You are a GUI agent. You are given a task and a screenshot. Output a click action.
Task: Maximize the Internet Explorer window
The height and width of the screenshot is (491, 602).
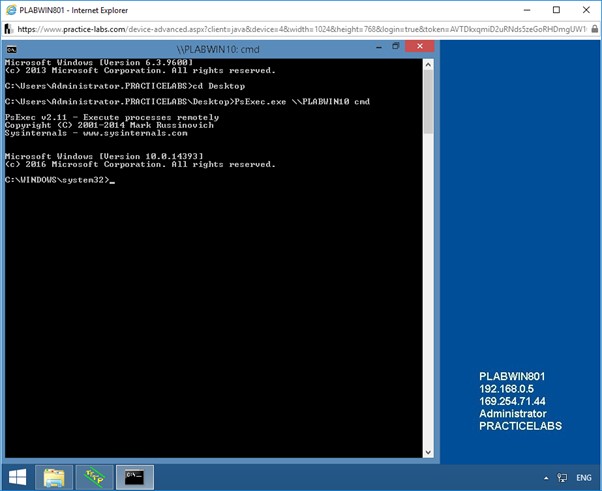556,10
